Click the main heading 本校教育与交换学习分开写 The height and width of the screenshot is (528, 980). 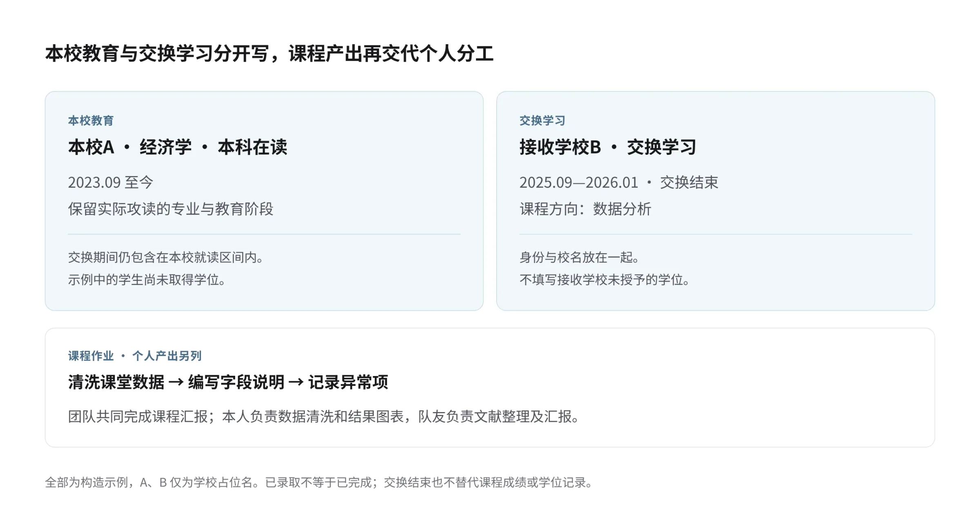(269, 54)
